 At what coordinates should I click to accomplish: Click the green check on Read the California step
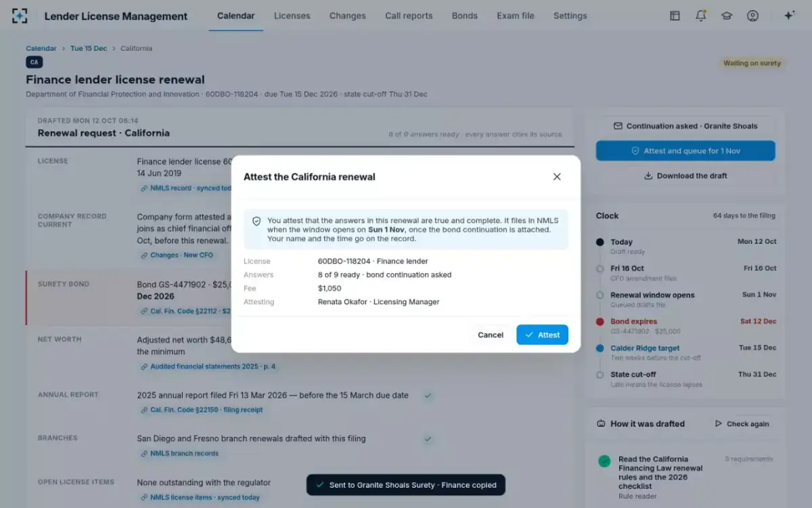pyautogui.click(x=604, y=461)
